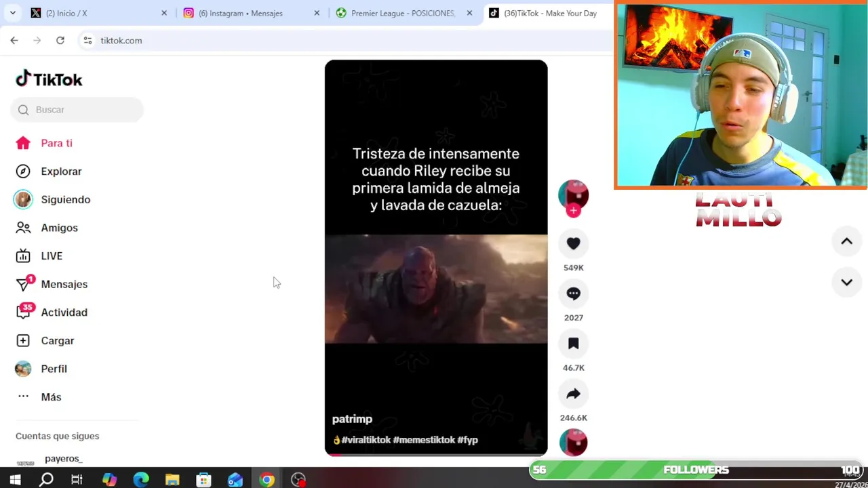Like the video with heart icon
Screen dimensions: 868x488
coord(573,243)
